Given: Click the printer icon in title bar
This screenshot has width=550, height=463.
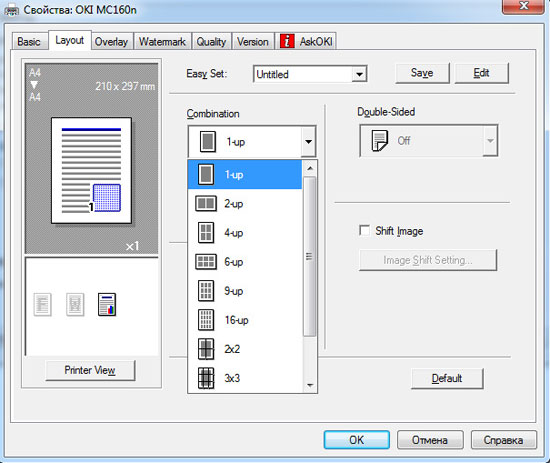Looking at the screenshot, I should 12,10.
